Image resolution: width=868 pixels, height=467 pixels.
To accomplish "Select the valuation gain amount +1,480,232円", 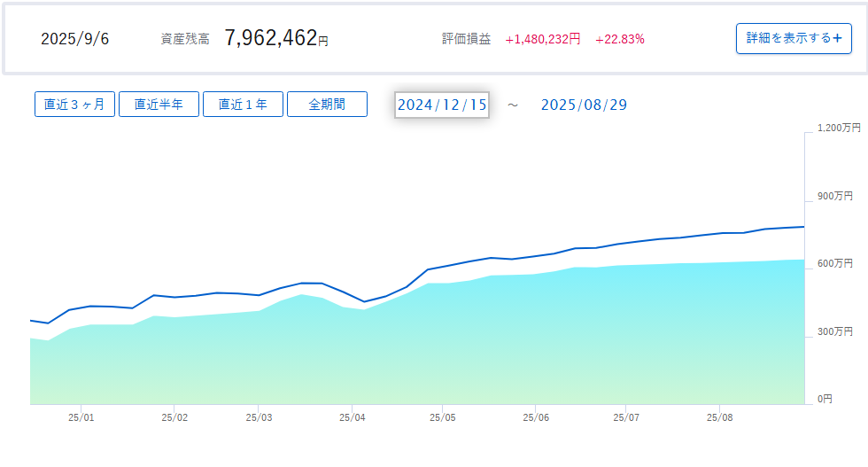I will point(542,39).
